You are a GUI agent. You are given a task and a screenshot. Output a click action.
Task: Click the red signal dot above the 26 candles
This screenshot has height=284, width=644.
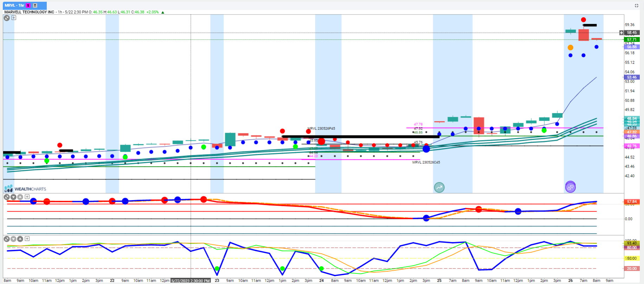pos(584,20)
